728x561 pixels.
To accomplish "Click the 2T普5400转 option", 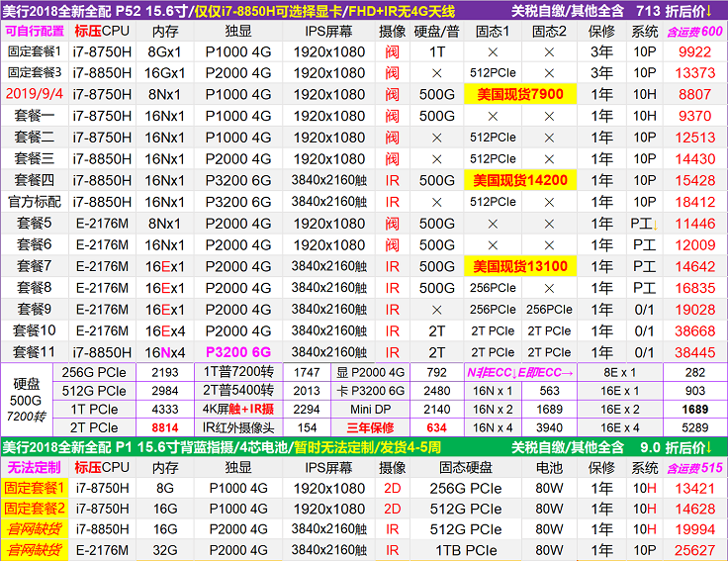I will click(x=238, y=391).
